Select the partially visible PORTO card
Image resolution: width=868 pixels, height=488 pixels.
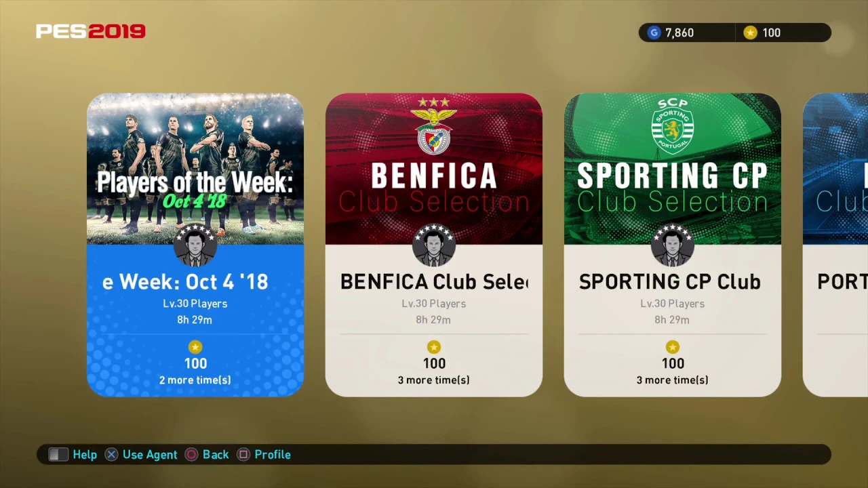[x=835, y=245]
